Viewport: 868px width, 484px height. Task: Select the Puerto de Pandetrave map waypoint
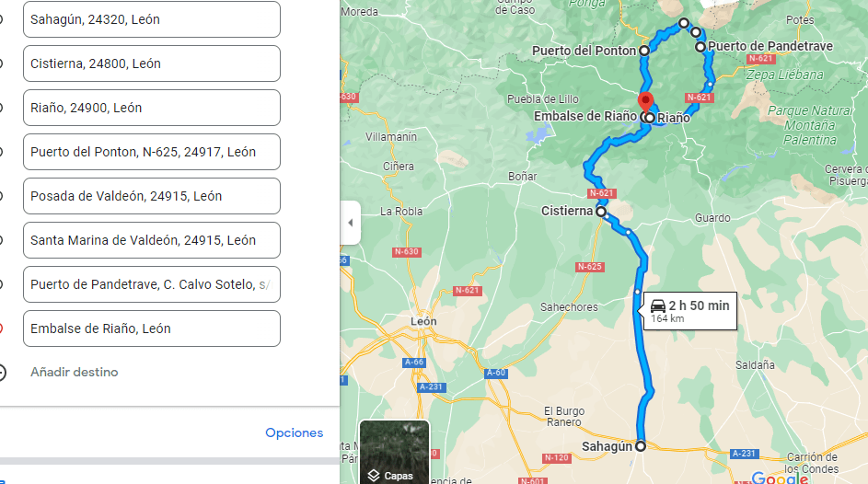pyautogui.click(x=700, y=47)
